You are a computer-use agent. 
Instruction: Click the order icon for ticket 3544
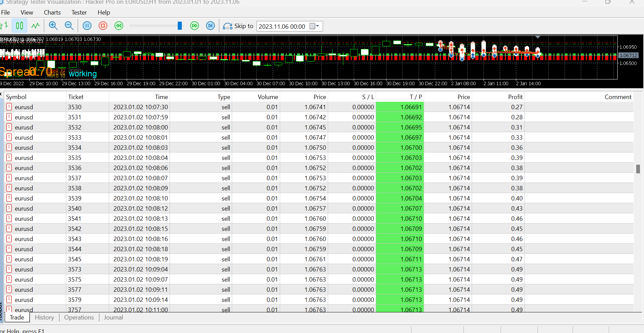tap(9, 249)
